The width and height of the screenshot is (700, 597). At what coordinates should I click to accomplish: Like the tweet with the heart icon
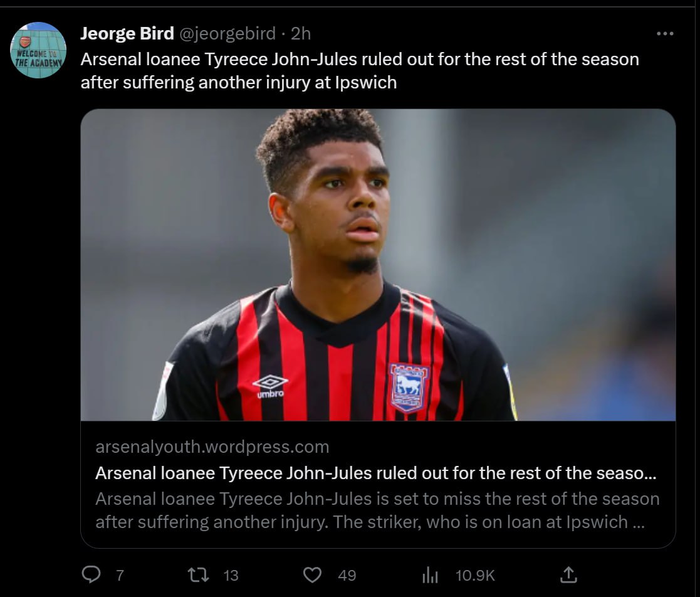click(312, 574)
